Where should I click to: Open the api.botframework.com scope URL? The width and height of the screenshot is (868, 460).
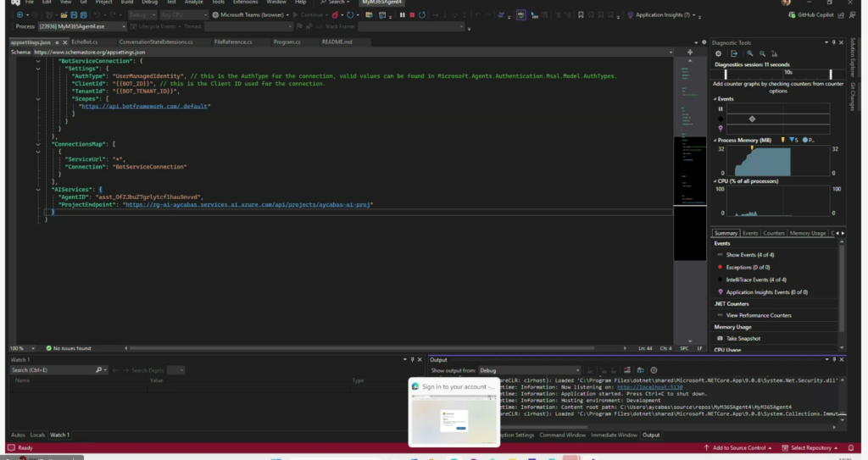(144, 106)
